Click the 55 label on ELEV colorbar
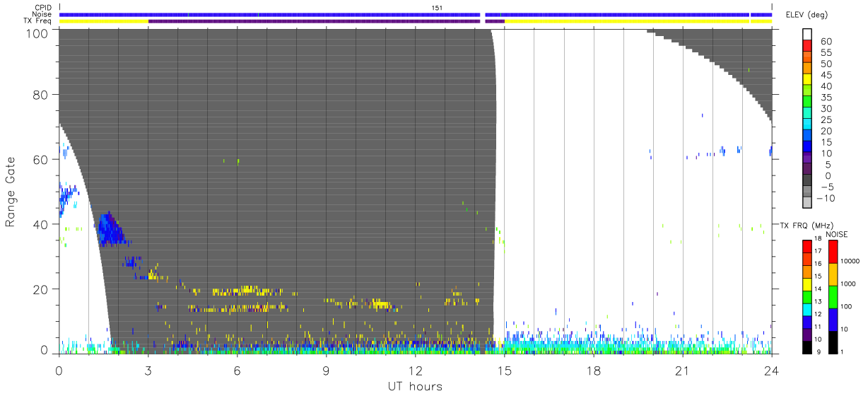The width and height of the screenshot is (868, 401). click(826, 53)
